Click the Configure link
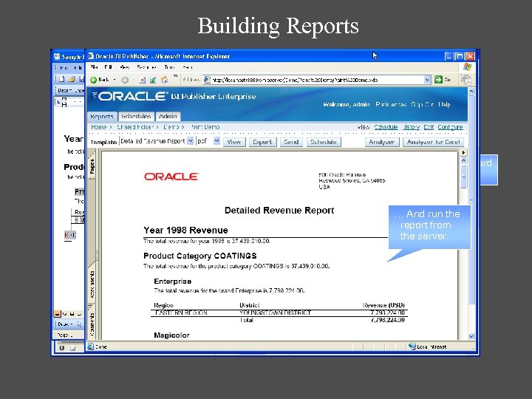Viewport: 532px width, 399px height. click(450, 127)
